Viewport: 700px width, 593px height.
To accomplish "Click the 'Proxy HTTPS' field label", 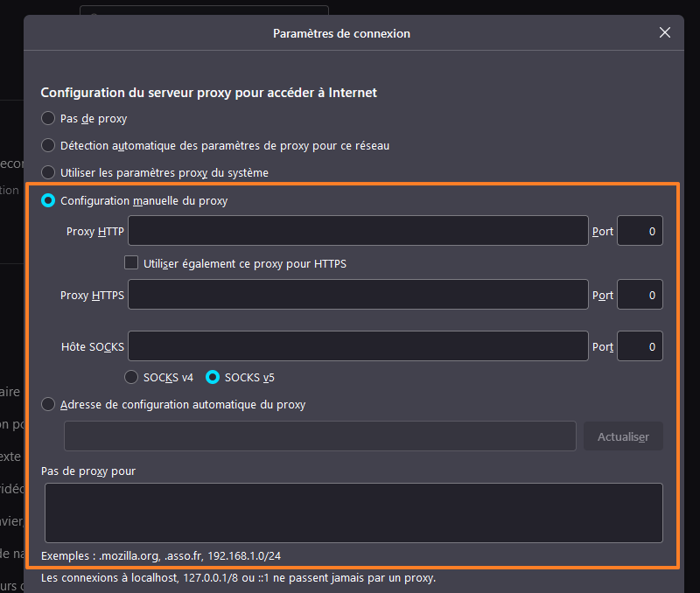I will coord(92,296).
